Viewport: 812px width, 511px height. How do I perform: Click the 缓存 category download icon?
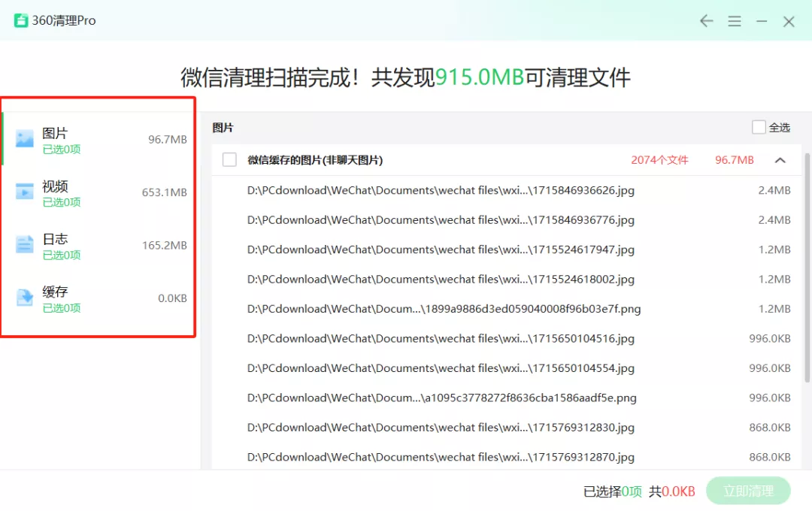click(24, 298)
